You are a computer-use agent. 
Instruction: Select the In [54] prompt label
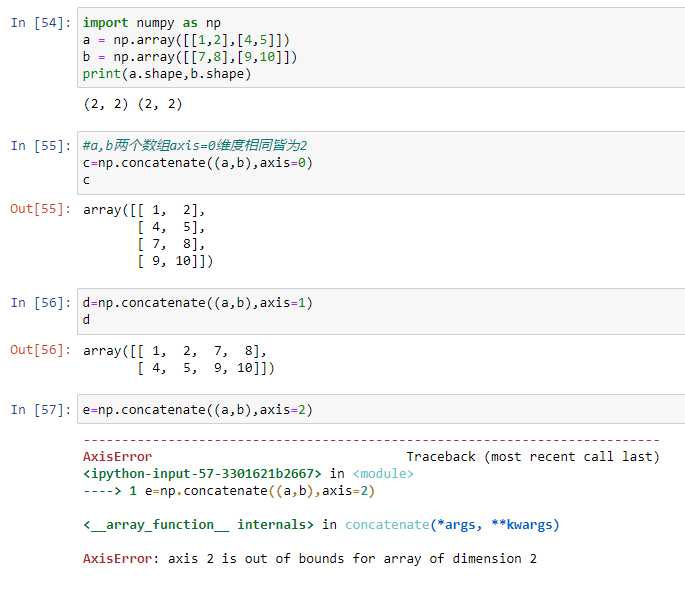coord(41,23)
